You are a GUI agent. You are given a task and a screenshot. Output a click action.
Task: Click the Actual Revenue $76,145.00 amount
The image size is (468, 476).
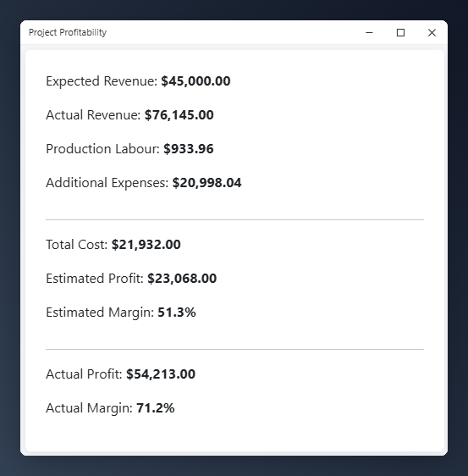[x=179, y=115]
